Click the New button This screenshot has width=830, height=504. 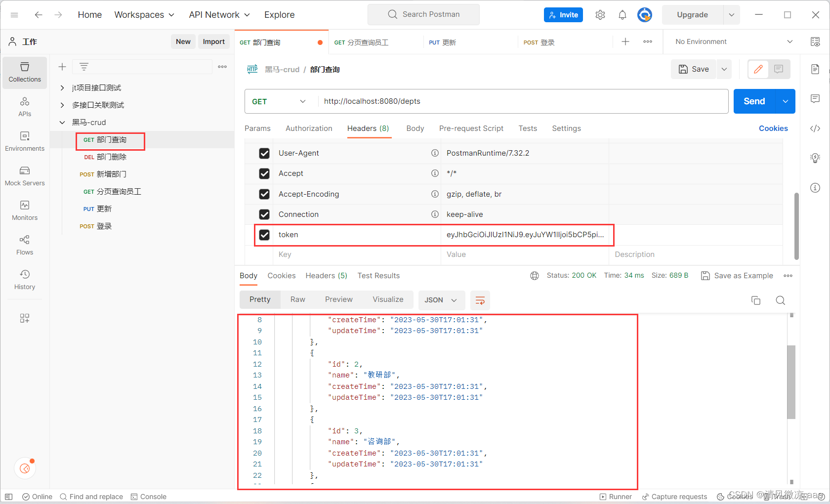(x=183, y=42)
